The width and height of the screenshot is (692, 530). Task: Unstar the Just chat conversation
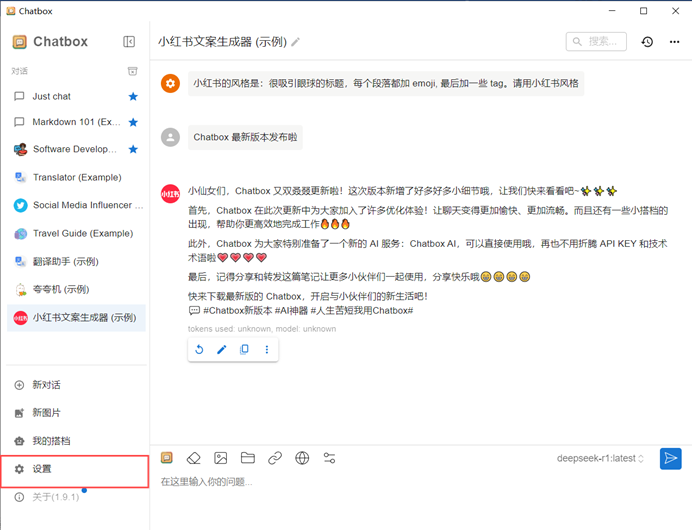click(x=133, y=97)
